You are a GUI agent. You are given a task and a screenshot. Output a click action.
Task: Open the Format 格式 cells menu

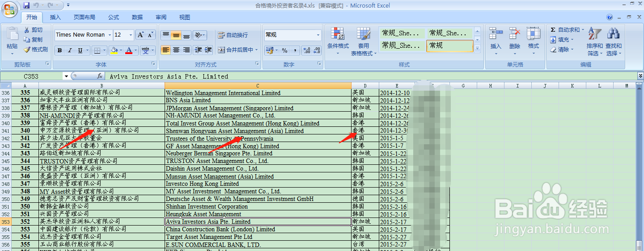coord(534,41)
